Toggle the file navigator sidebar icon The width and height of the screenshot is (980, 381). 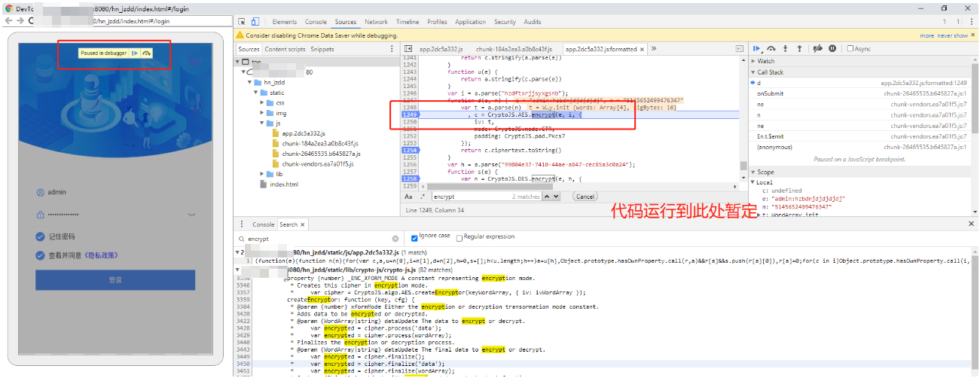408,49
